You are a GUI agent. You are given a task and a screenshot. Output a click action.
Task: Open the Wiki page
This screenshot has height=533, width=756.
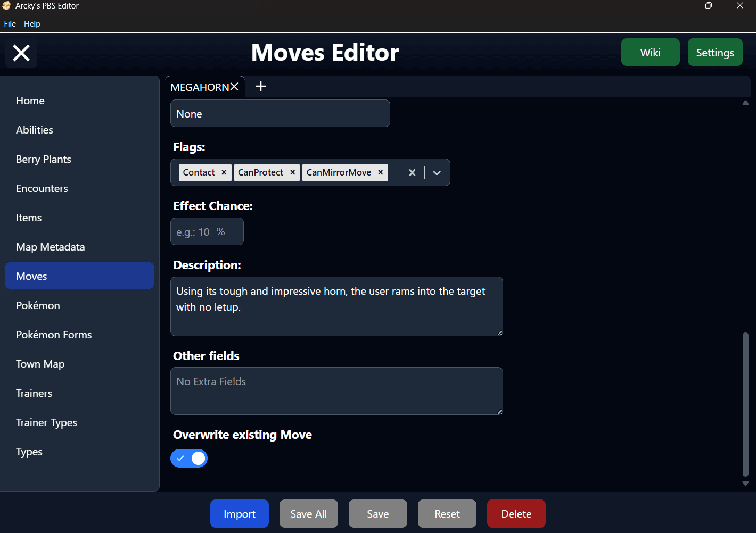point(651,52)
